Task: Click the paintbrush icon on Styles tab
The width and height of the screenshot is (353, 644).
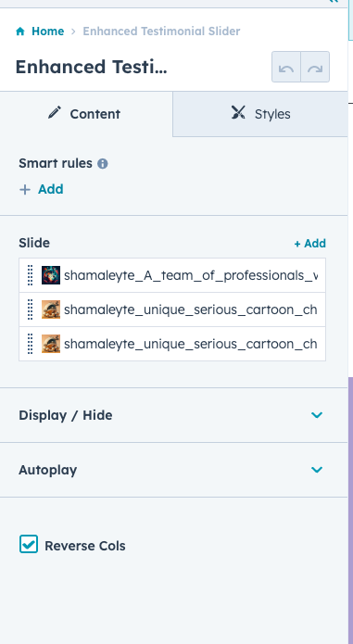Action: click(238, 112)
